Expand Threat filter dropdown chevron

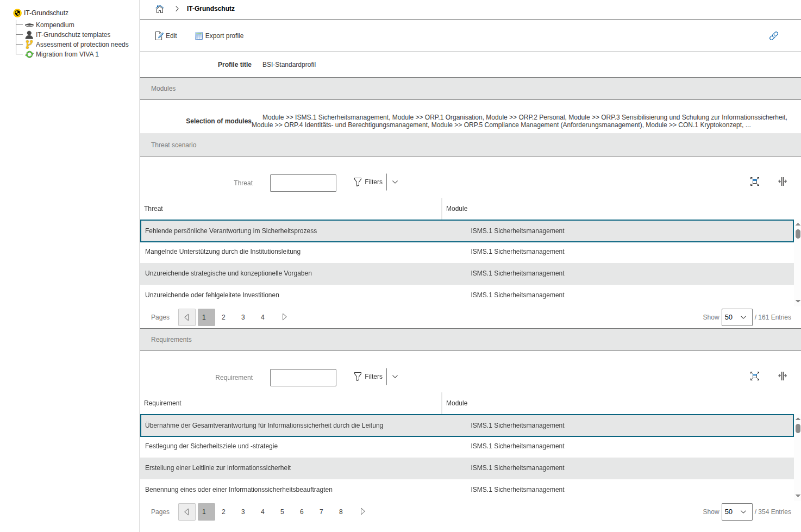(x=395, y=182)
